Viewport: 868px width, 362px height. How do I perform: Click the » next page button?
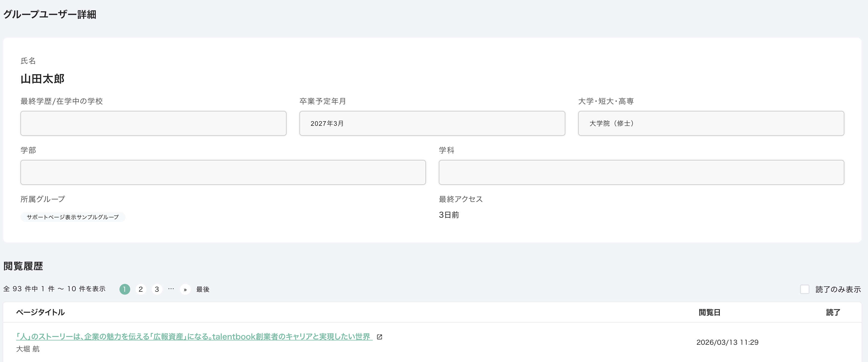coord(185,289)
